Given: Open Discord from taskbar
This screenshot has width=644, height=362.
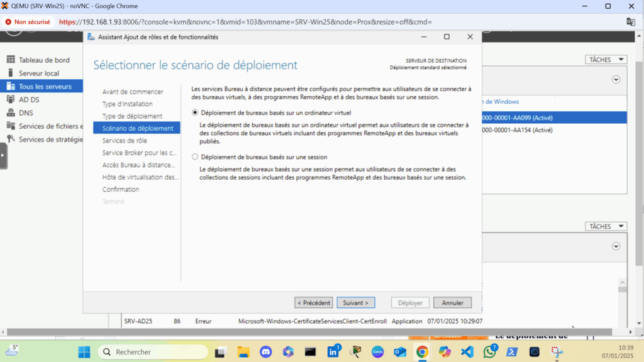Looking at the screenshot, I should tap(266, 352).
